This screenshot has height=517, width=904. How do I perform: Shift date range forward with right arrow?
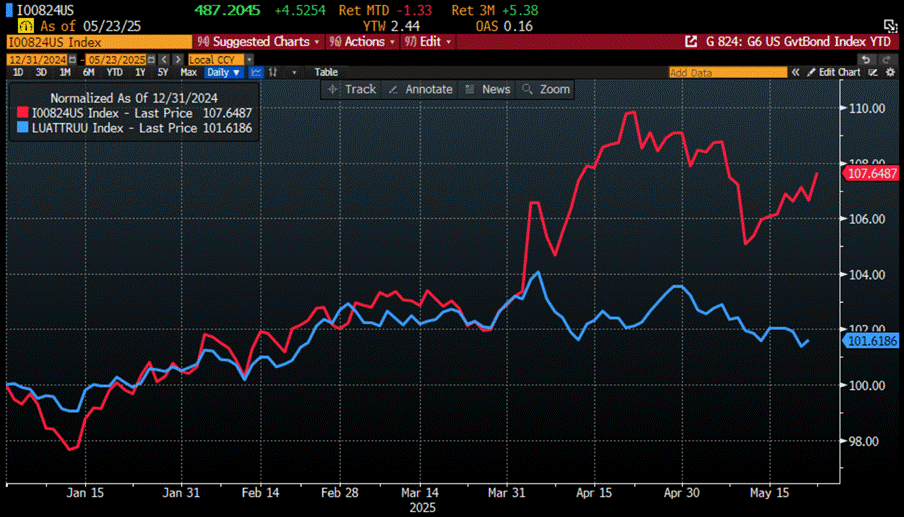tap(178, 59)
